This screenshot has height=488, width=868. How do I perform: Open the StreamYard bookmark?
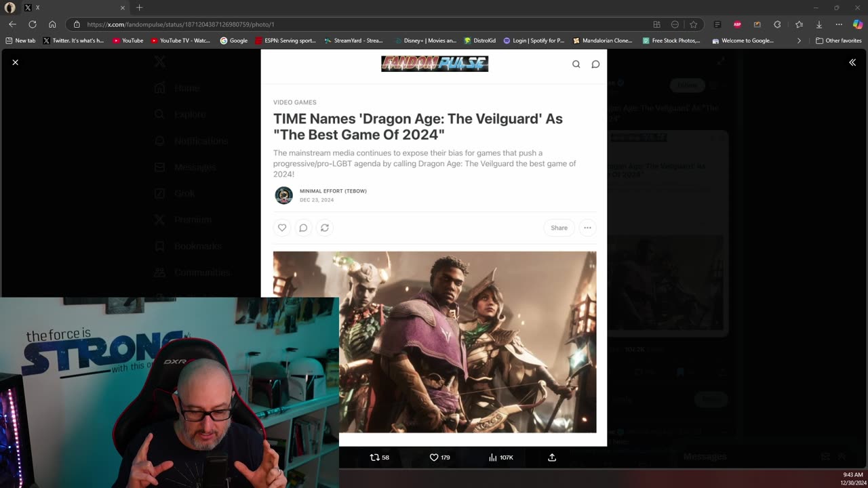(353, 41)
